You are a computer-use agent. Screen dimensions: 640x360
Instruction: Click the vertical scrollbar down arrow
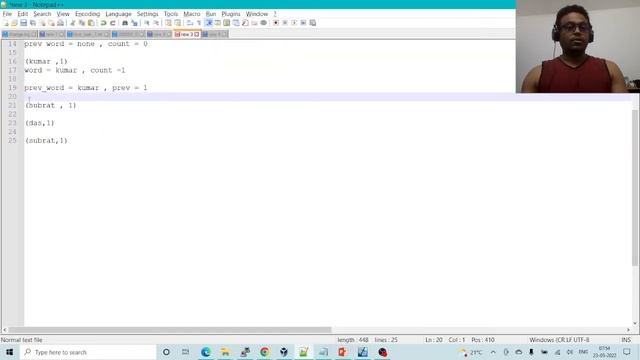click(635, 323)
